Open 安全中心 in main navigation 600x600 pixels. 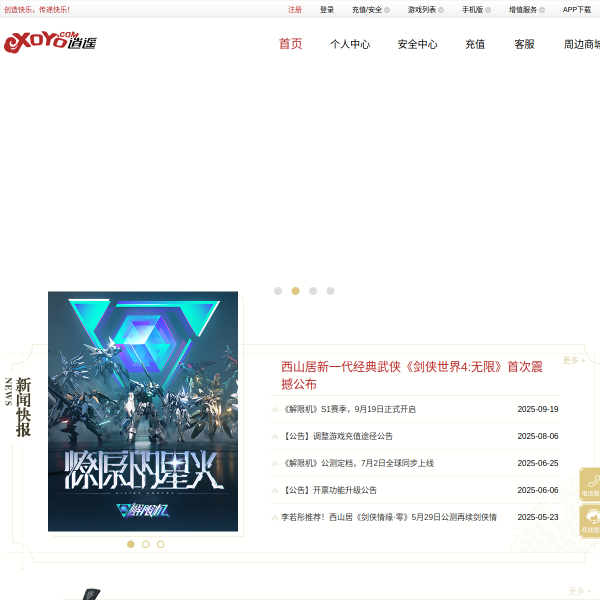(x=417, y=44)
